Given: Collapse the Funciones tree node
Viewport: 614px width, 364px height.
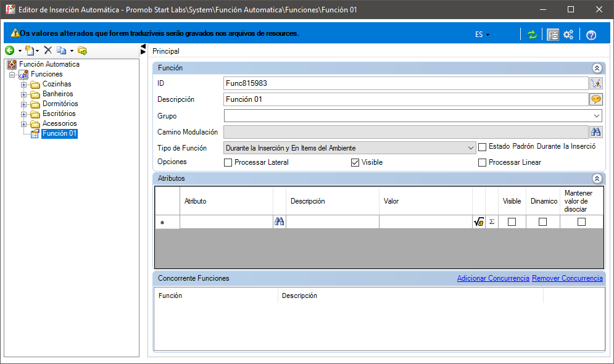Looking at the screenshot, I should 12,75.
